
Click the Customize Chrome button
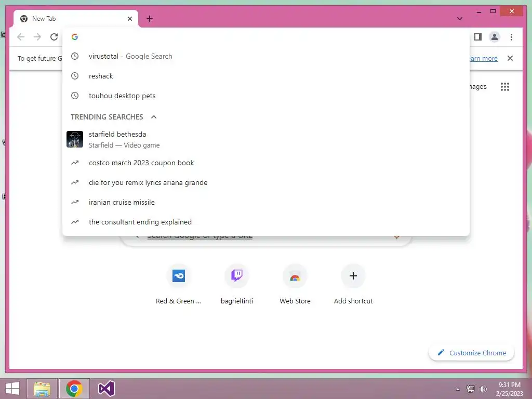pos(472,353)
